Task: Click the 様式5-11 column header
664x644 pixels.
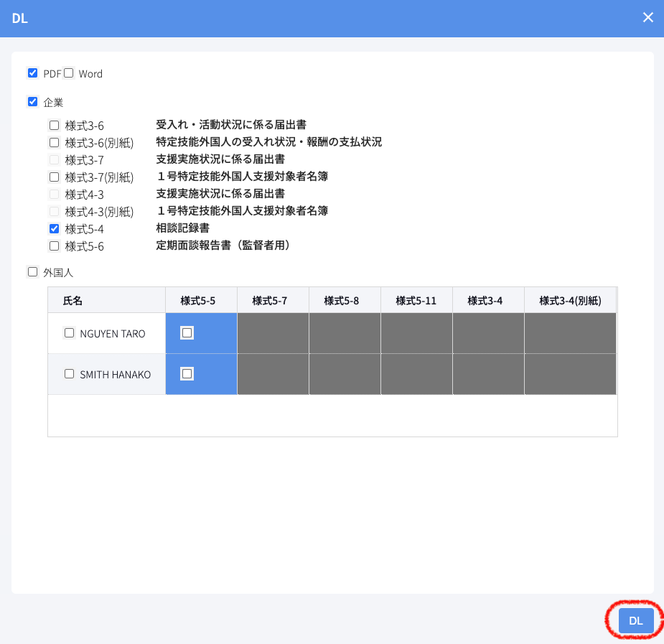Action: click(416, 301)
